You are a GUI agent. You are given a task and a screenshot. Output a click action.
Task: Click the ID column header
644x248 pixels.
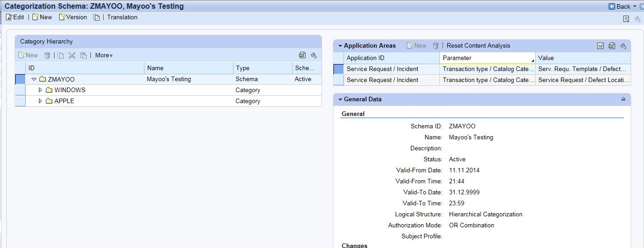click(85, 68)
